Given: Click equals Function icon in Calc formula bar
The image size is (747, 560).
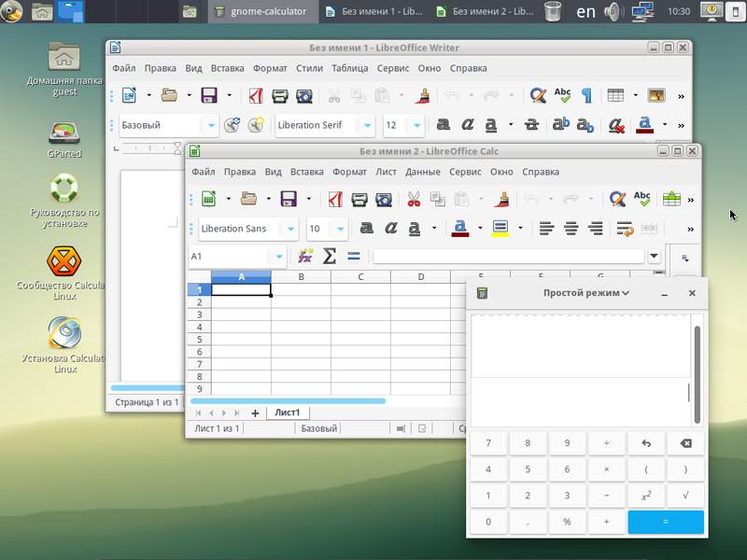Looking at the screenshot, I should [x=354, y=256].
